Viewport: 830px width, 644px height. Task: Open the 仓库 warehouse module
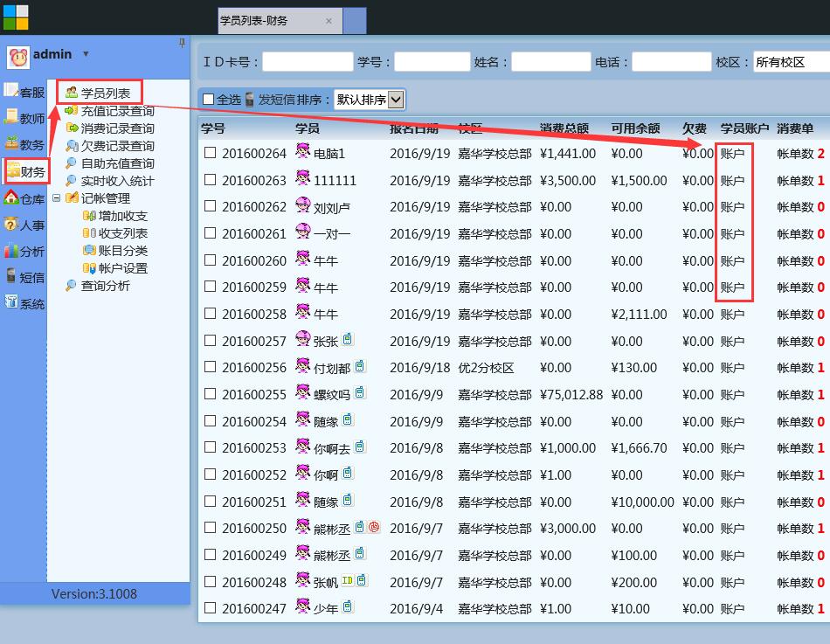24,197
